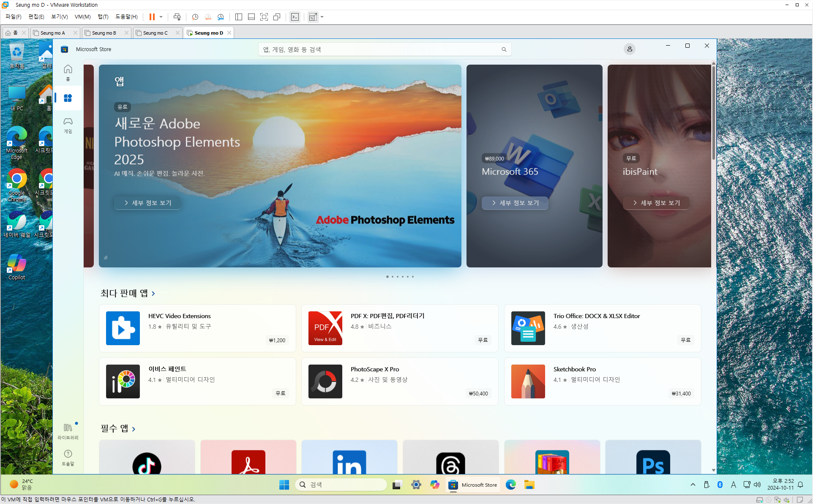The image size is (813, 504).
Task: Open Sketchbook Pro app card
Action: point(603,381)
